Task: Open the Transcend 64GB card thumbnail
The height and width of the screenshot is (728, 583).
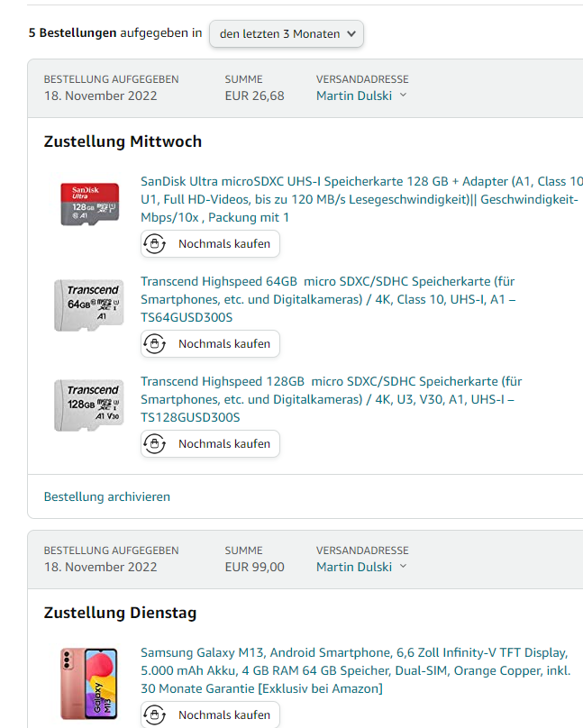Action: coord(89,305)
